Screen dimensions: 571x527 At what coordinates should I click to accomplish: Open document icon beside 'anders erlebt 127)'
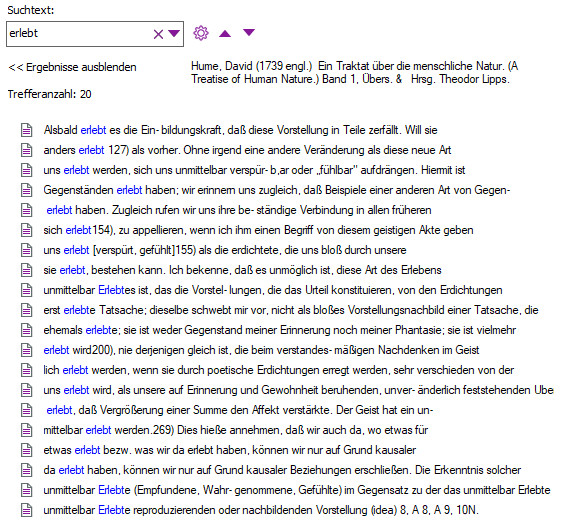pos(27,150)
